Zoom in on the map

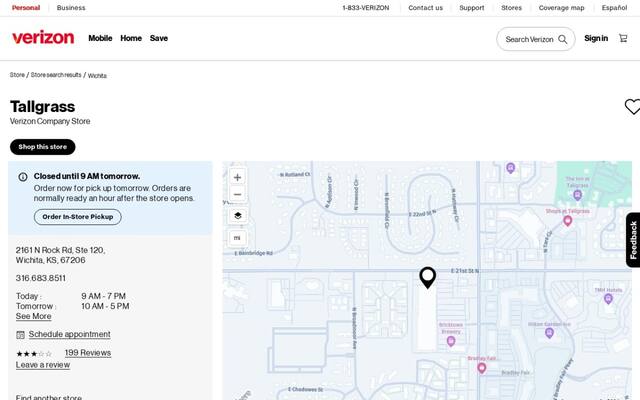pos(237,177)
